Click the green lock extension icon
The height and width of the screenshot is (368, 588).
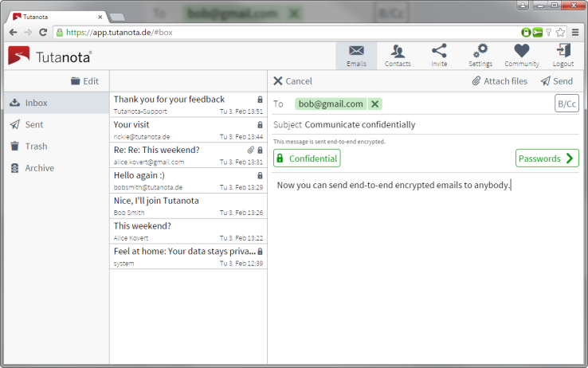526,33
